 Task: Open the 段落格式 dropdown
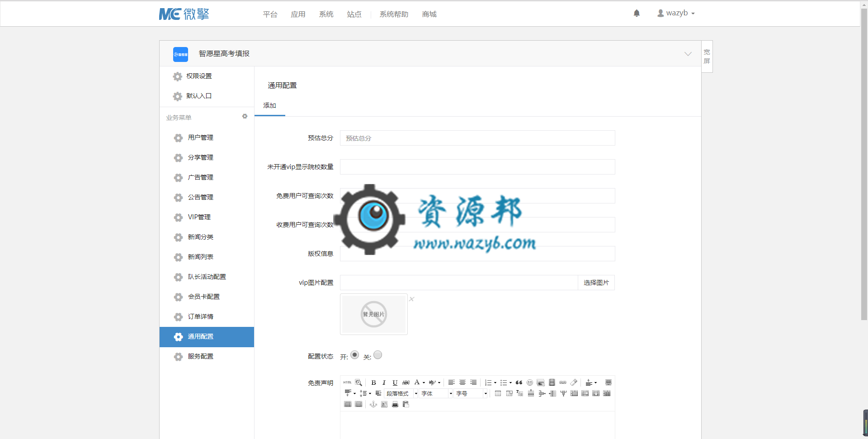(x=402, y=393)
